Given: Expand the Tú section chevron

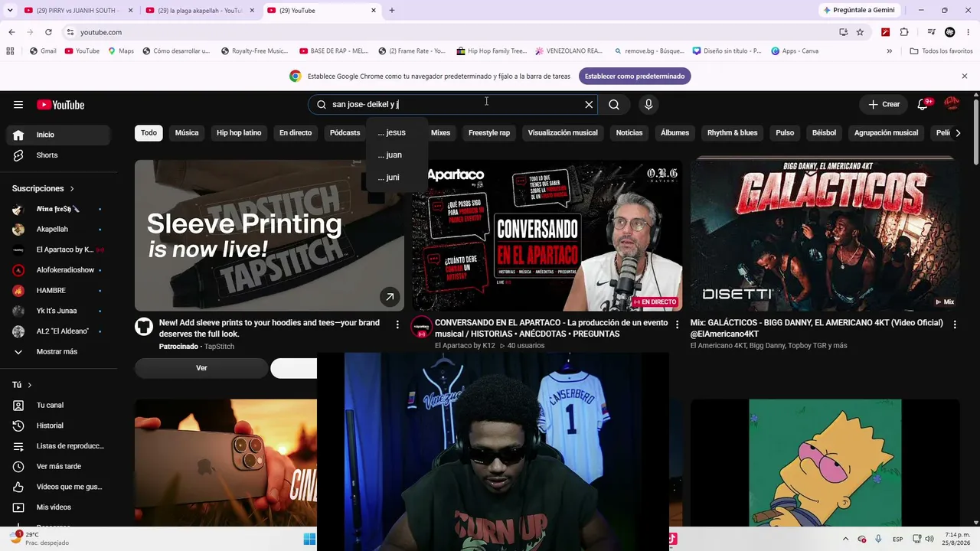Looking at the screenshot, I should 30,385.
